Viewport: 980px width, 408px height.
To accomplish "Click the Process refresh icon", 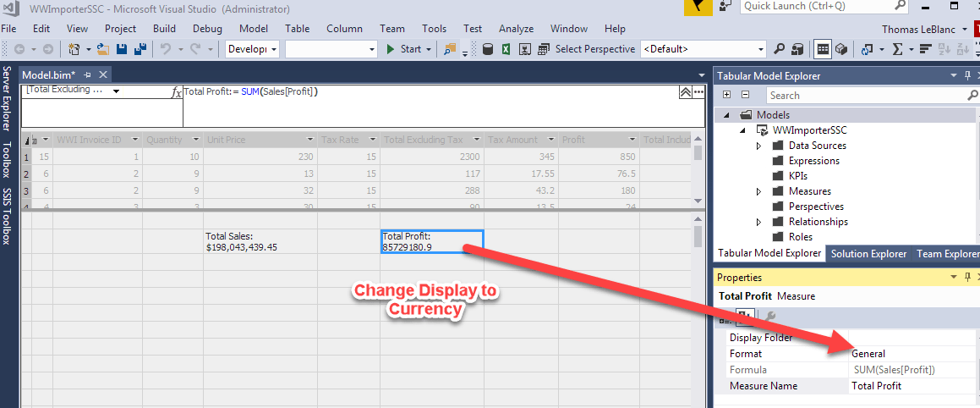I will pyautogui.click(x=867, y=49).
